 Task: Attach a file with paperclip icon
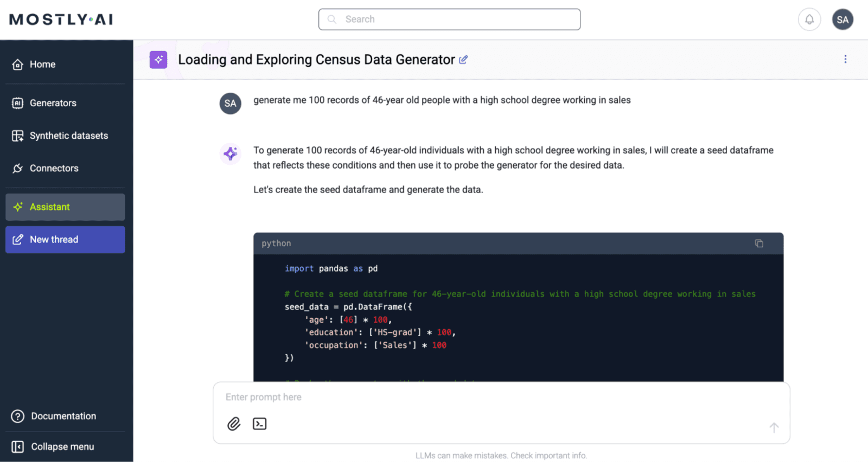[x=234, y=424]
